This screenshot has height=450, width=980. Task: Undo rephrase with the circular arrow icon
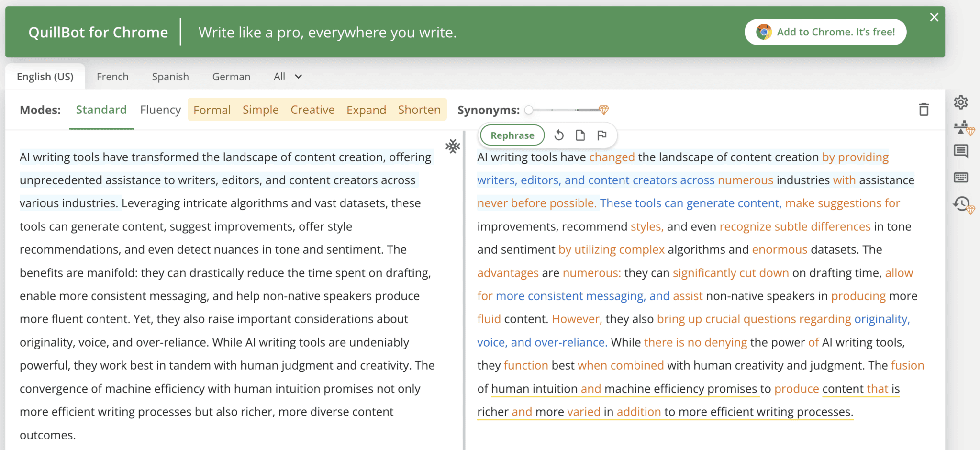559,135
